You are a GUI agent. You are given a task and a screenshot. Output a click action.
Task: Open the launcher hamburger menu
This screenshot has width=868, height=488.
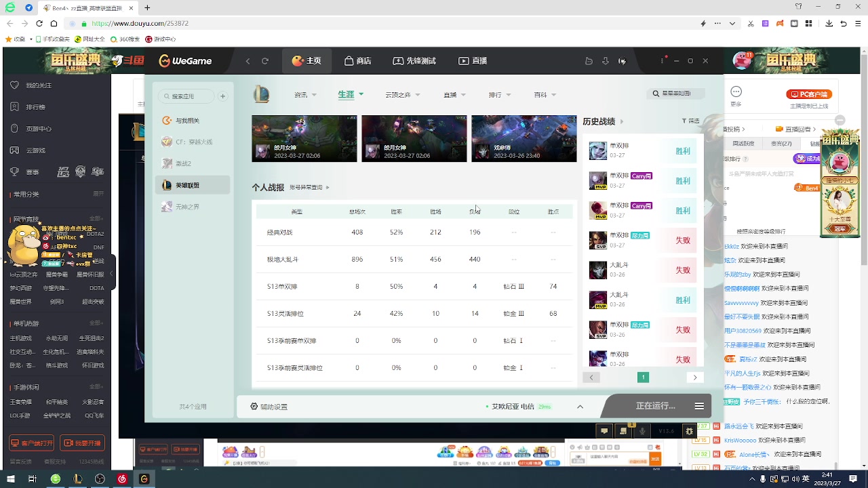click(x=699, y=406)
